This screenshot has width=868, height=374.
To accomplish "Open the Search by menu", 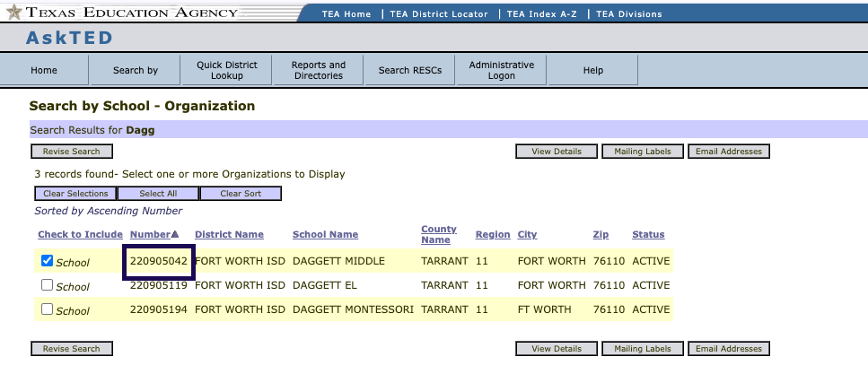I will click(x=136, y=70).
